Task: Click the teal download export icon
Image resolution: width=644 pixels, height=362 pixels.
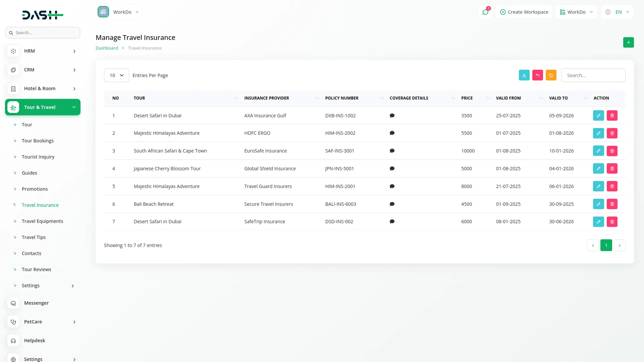Action: pos(524,75)
